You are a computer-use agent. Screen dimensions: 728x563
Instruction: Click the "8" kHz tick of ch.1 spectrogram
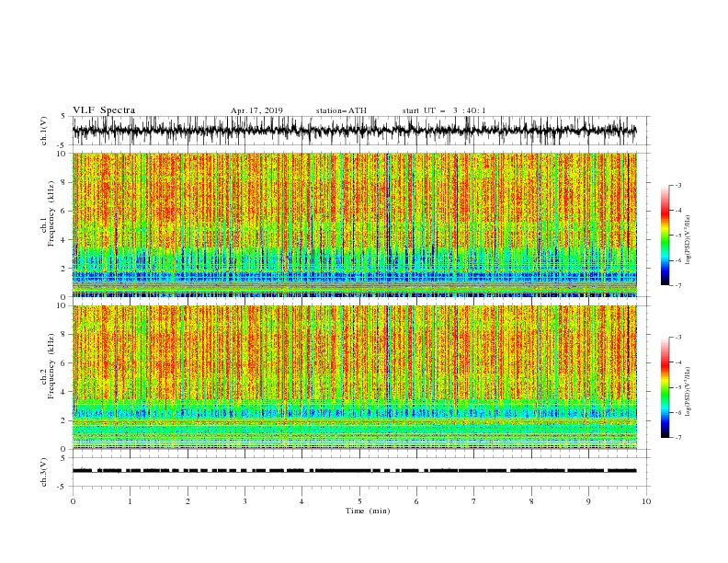tap(63, 182)
